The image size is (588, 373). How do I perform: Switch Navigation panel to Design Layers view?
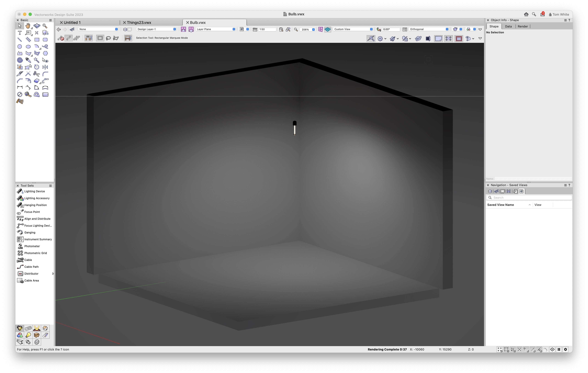click(x=490, y=191)
